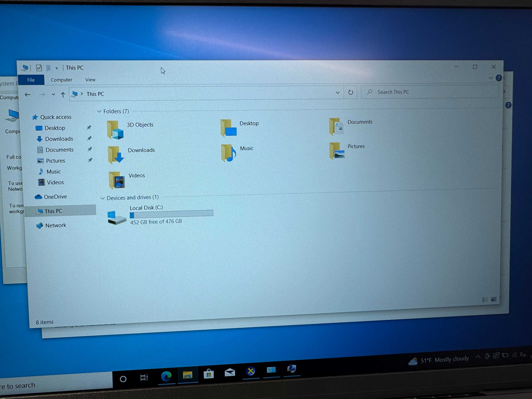Open the Downloads folder in Folders group
532x399 pixels.
pos(116,155)
